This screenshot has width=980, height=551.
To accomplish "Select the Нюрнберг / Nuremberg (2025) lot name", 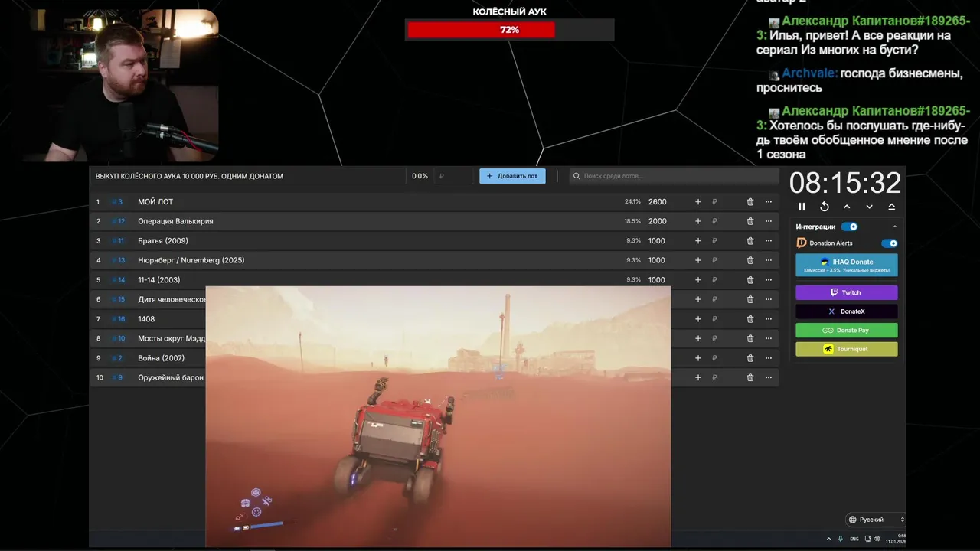I will point(191,260).
